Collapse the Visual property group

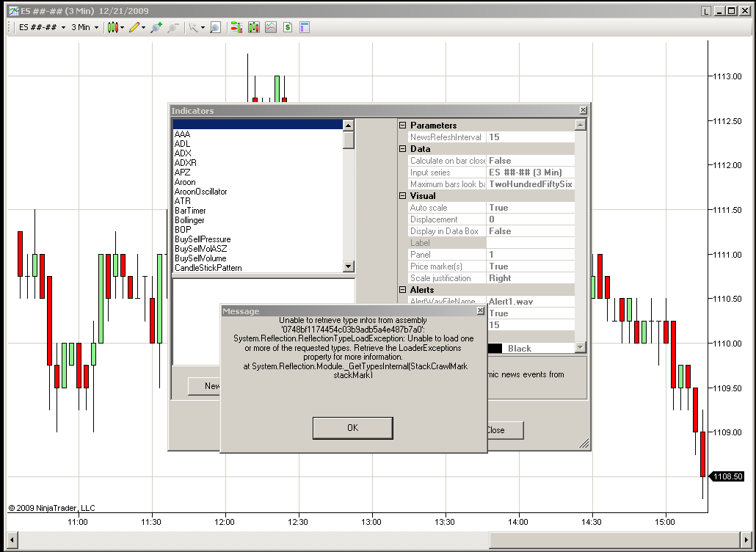click(x=403, y=196)
